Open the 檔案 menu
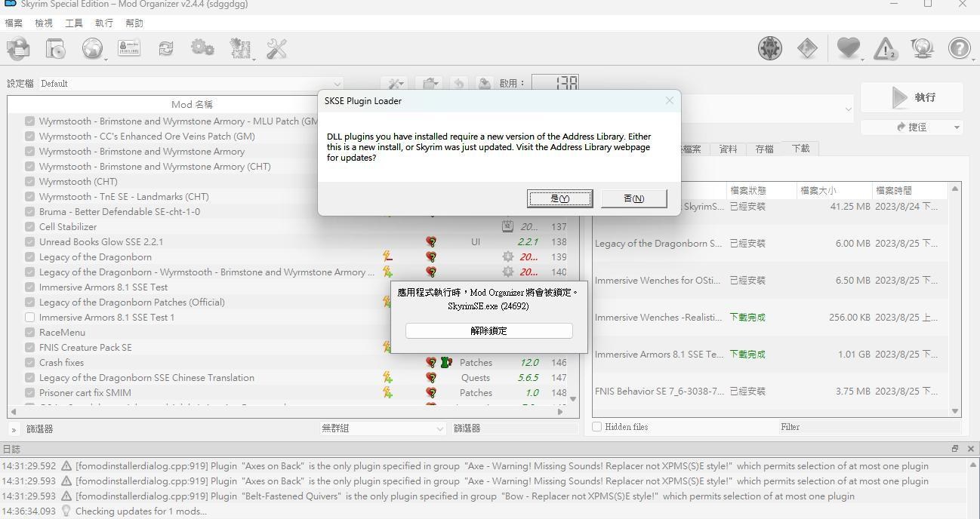Image resolution: width=980 pixels, height=519 pixels. click(x=14, y=23)
